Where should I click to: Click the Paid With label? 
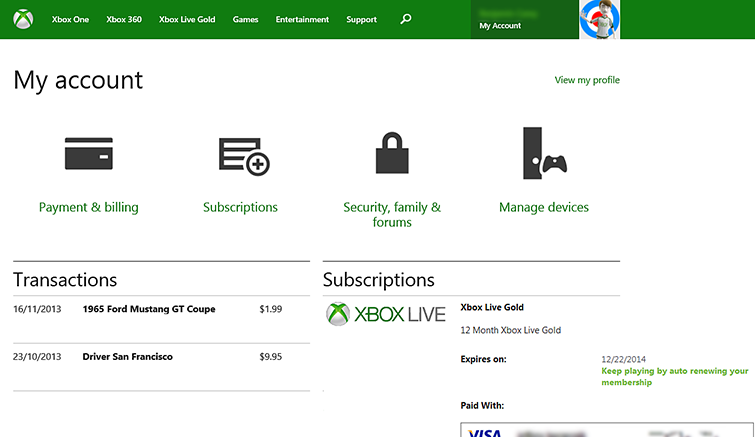click(x=482, y=405)
